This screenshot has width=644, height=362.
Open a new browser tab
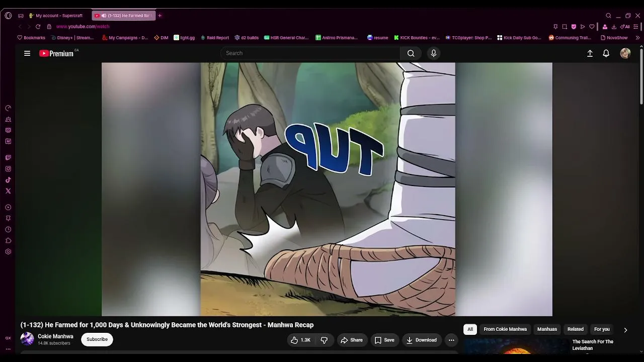pyautogui.click(x=160, y=16)
